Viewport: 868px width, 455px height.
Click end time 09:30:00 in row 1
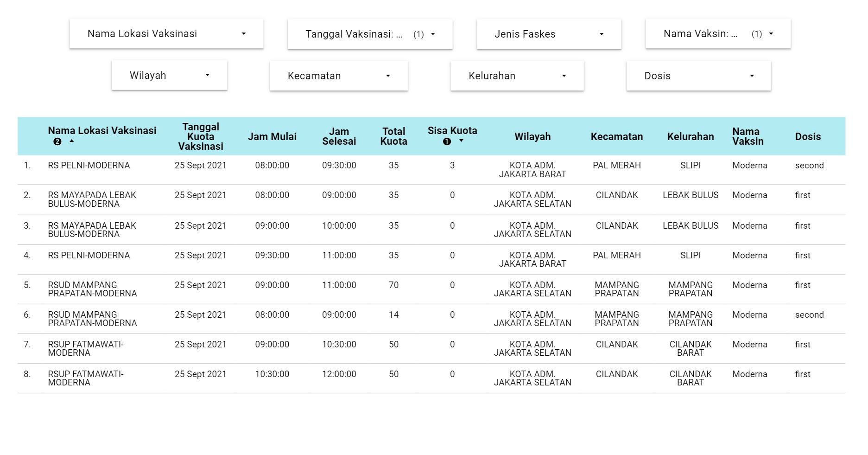pos(339,166)
